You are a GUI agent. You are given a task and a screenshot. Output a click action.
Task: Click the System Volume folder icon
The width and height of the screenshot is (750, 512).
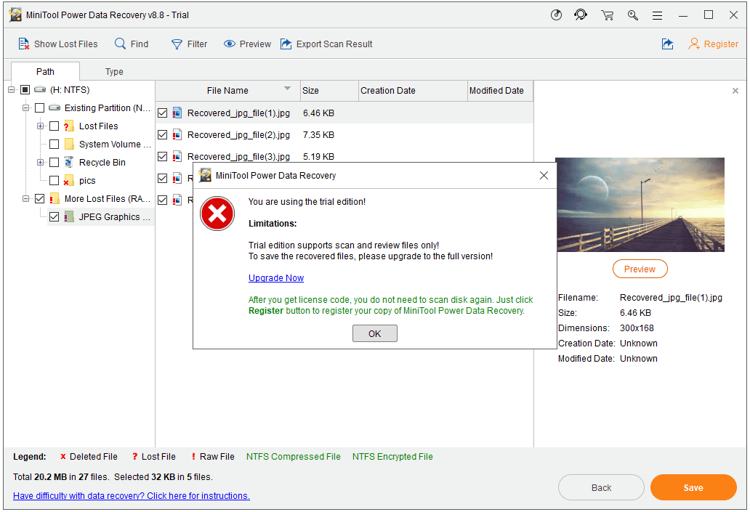pos(69,144)
